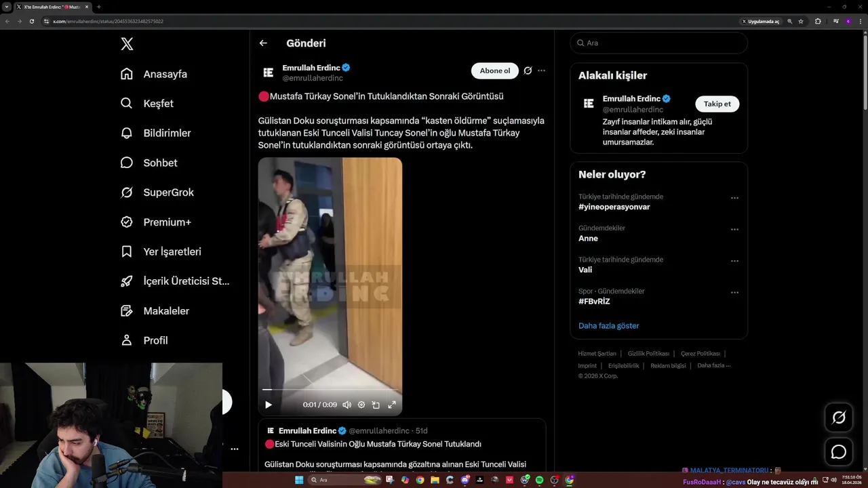Click Uygulamada aç button in address bar
868x488 pixels.
[761, 21]
